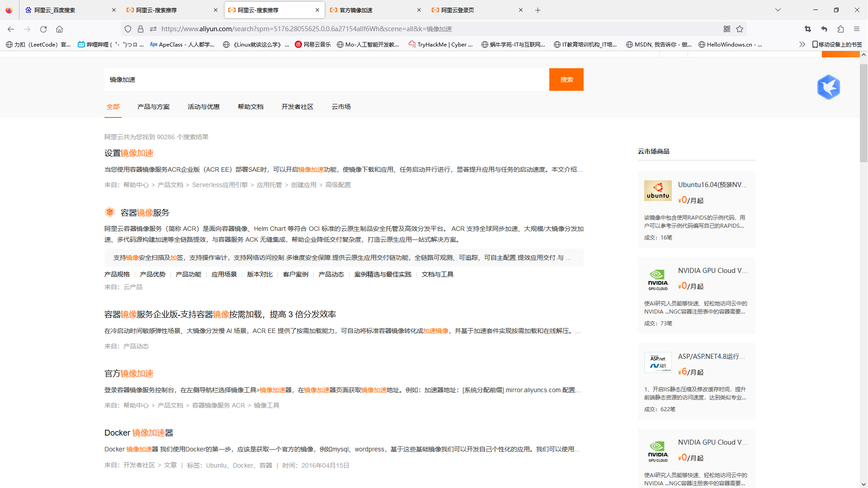
Task: Click the 版本对比 sub-link
Action: 260,274
